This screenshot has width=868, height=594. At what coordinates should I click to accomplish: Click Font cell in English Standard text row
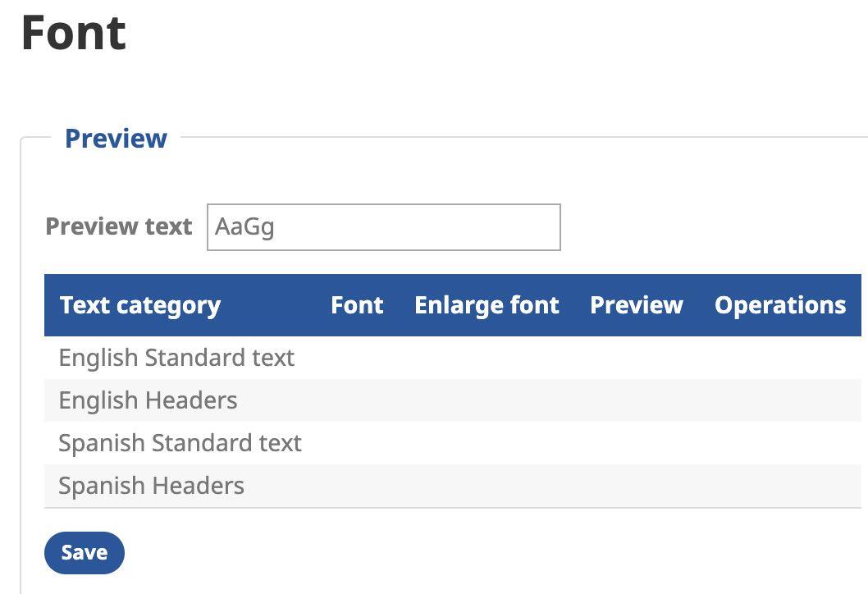357,358
